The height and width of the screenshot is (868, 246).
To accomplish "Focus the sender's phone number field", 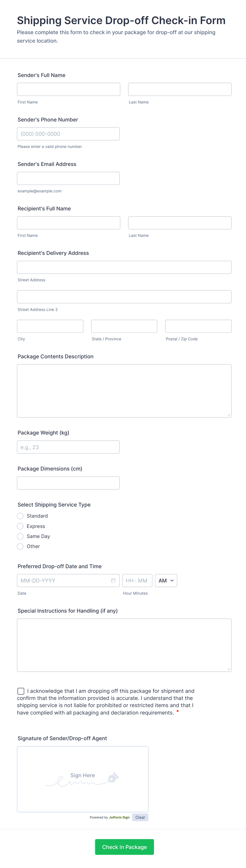I will click(68, 134).
